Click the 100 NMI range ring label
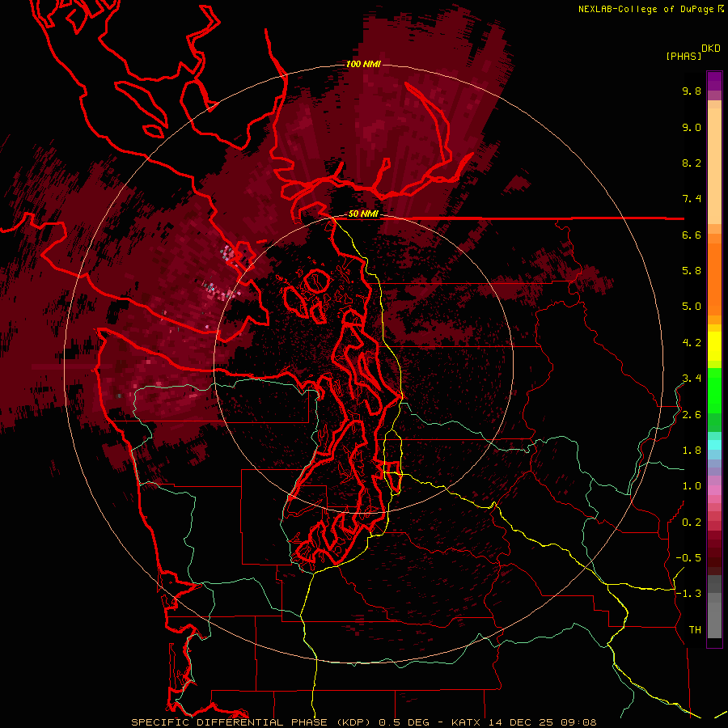The height and width of the screenshot is (728, 728). coord(363,64)
